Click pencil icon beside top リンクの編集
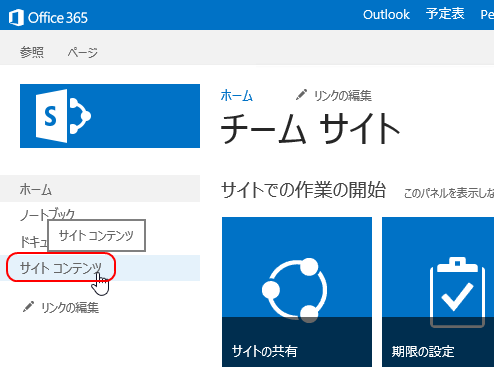 [x=301, y=95]
